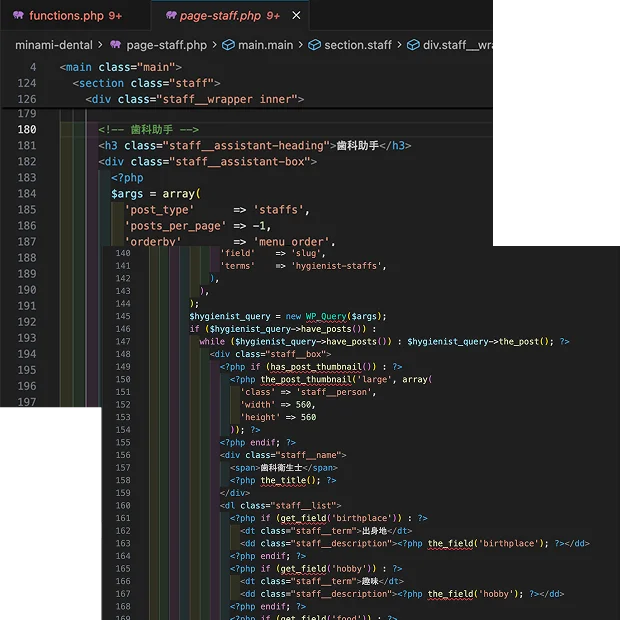The image size is (620, 620).
Task: Expand chevron after minami-dental breadcrumb
Action: click(100, 45)
